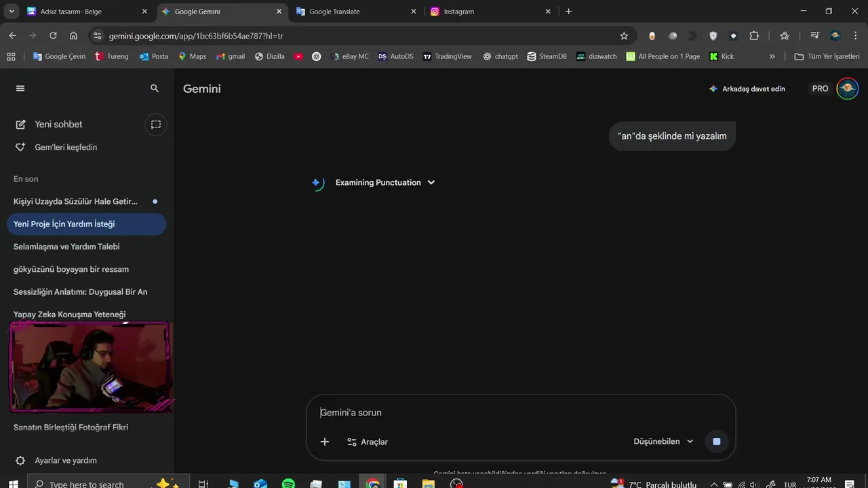Click Arkadaş davet edin link
Screen dimensions: 868x488
(747, 89)
